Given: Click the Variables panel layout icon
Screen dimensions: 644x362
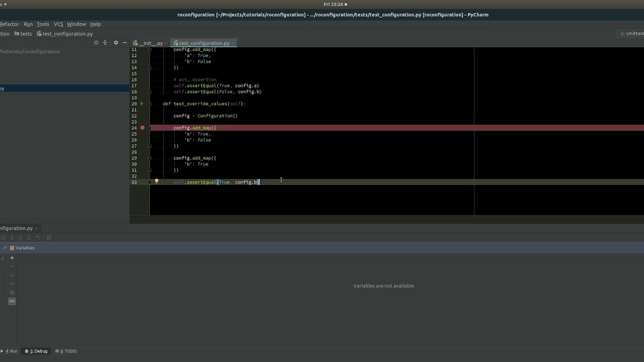Looking at the screenshot, I should pyautogui.click(x=12, y=248).
